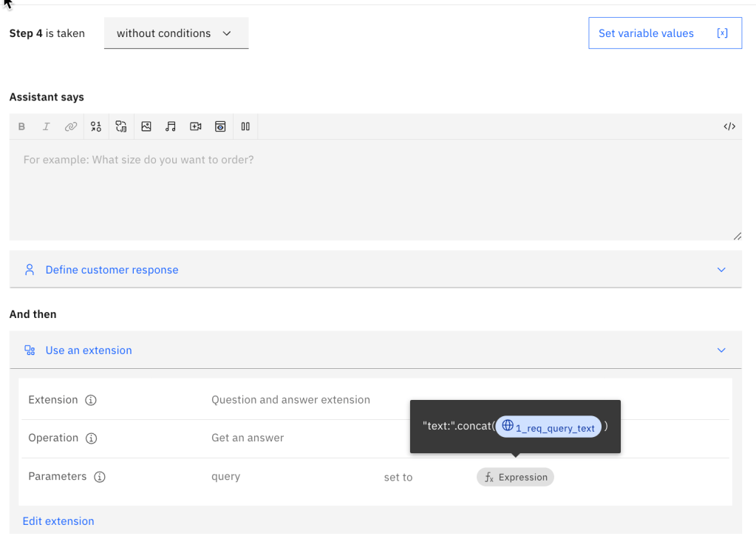This screenshot has height=553, width=756.
Task: Click the info icon next to Operation
Action: [x=92, y=438]
